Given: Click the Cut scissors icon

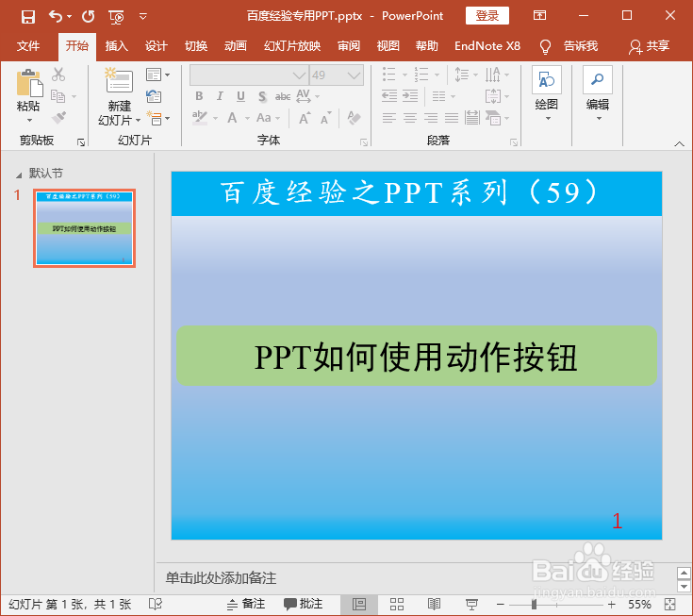Looking at the screenshot, I should click(58, 75).
